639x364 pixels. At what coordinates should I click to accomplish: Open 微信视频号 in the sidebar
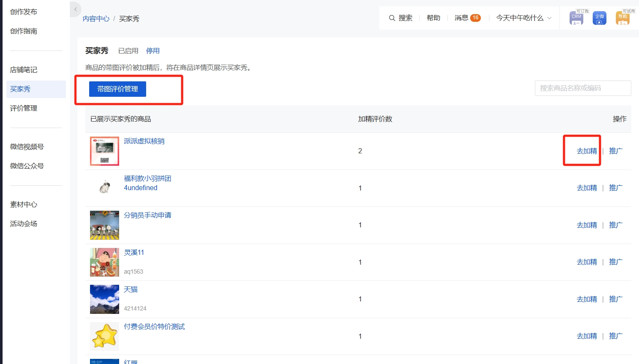[27, 147]
